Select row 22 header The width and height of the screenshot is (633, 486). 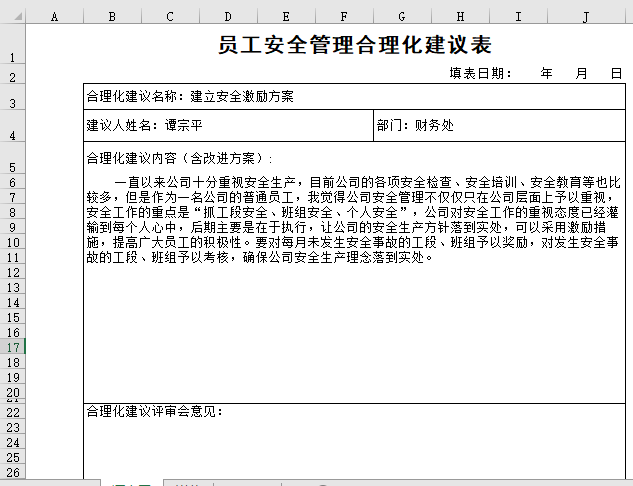tap(11, 411)
